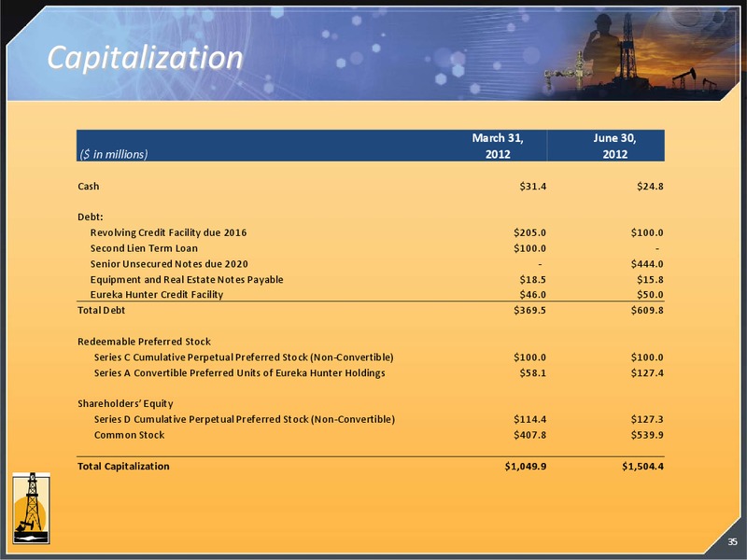Select Total Debt value $369.5

pyautogui.click(x=529, y=311)
